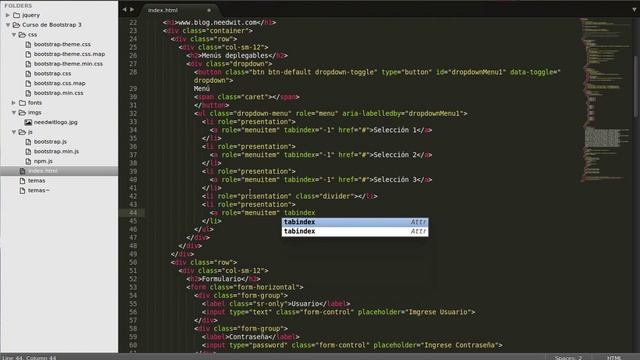The height and width of the screenshot is (360, 640).
Task: Open needwitlogo.jpg image file
Action: 56,122
